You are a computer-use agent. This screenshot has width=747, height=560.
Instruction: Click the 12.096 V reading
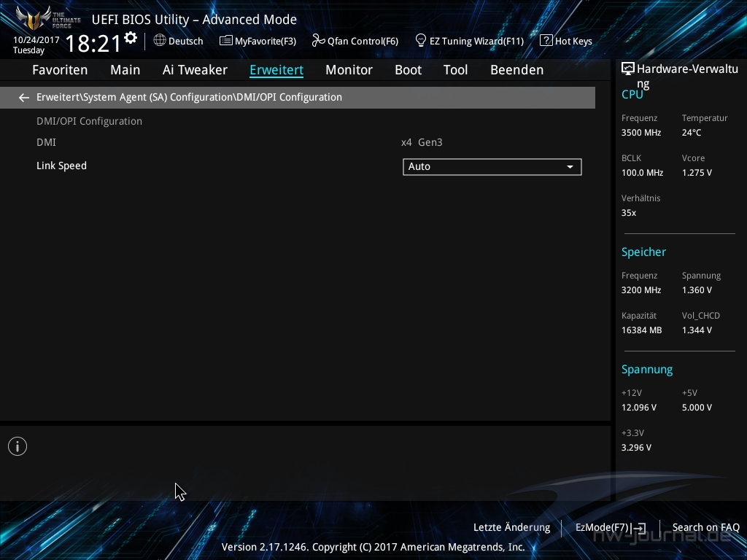tap(639, 408)
